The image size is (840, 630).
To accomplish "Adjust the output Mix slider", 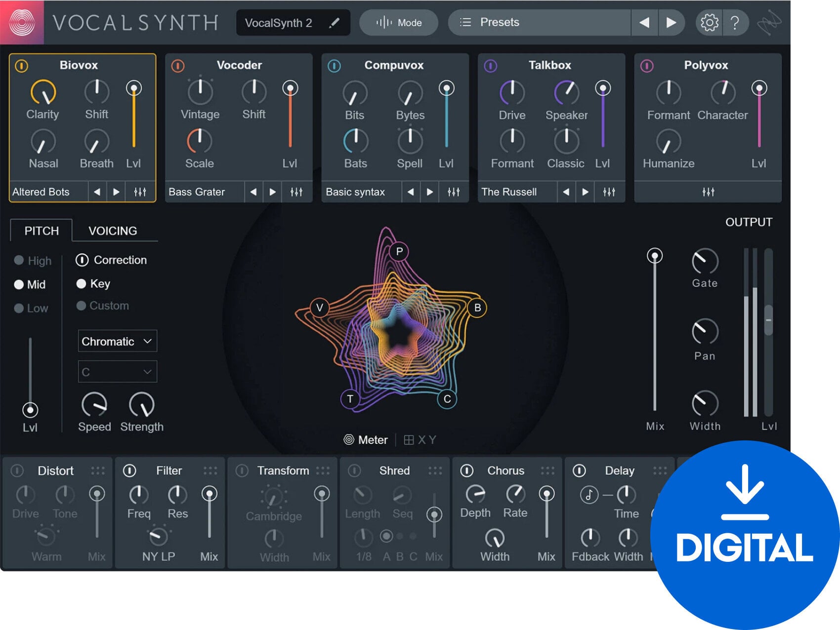I will (655, 256).
